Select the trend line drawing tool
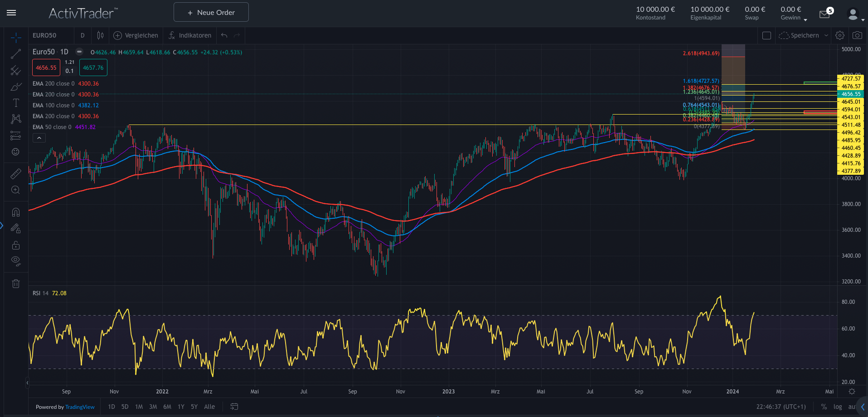 coord(15,54)
